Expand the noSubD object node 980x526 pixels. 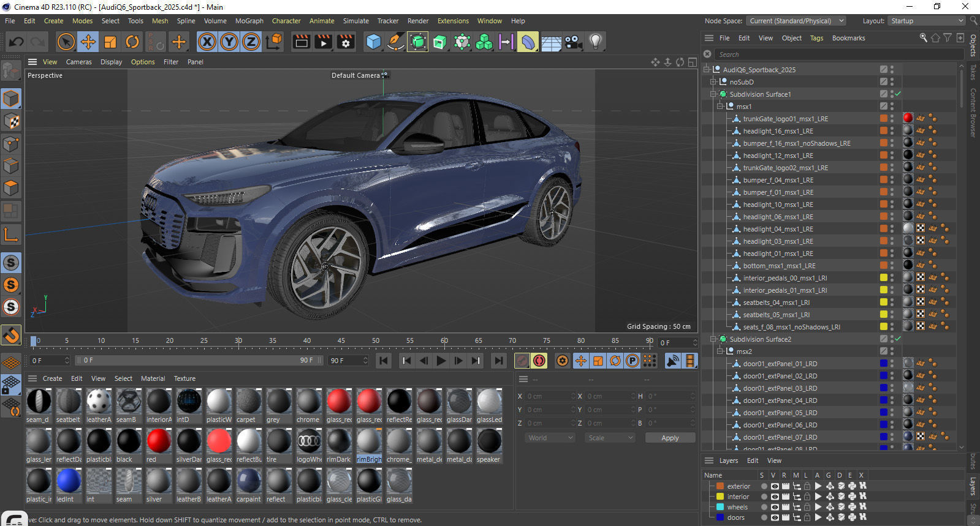(x=713, y=81)
